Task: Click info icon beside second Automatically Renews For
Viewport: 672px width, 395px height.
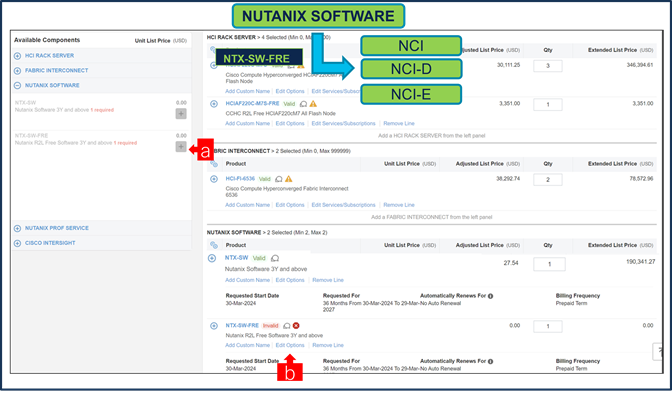Action: (x=490, y=362)
